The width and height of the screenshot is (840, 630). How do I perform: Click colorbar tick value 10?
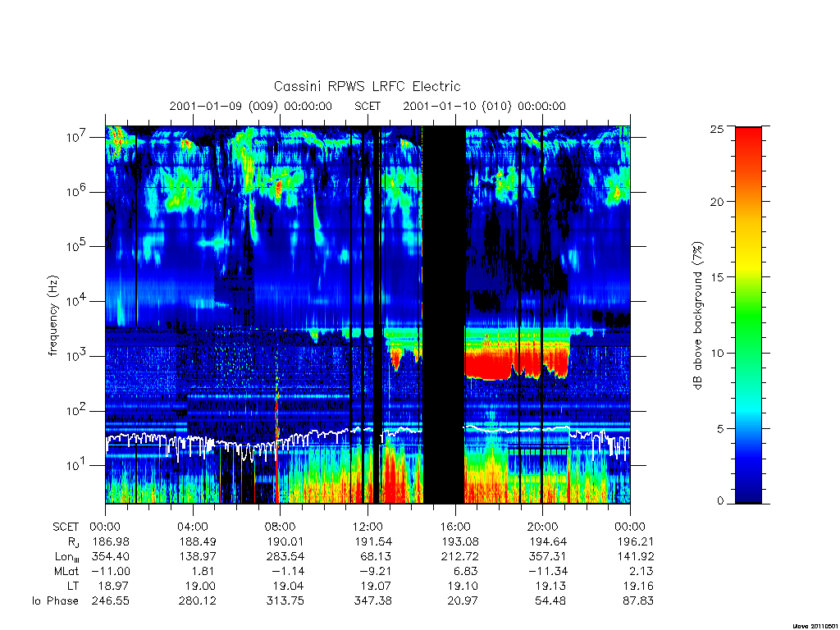pos(716,353)
